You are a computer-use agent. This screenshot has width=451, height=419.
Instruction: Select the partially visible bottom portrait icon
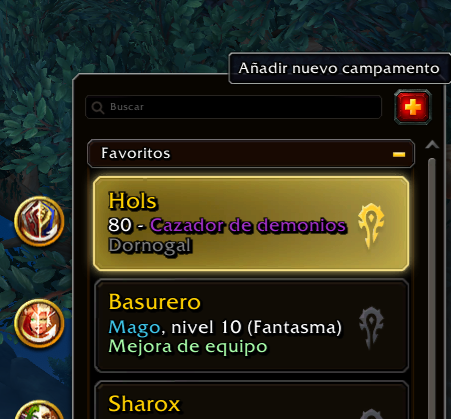(39, 410)
